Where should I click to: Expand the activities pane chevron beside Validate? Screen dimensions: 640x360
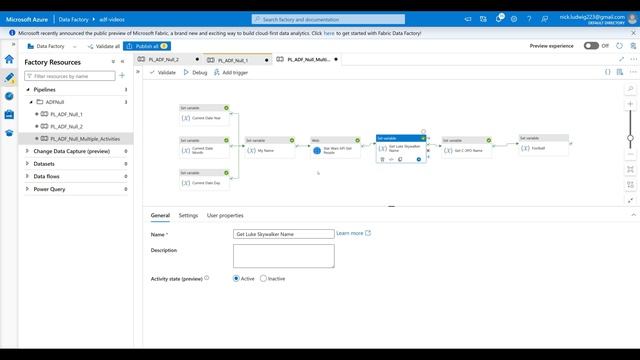pyautogui.click(x=138, y=72)
